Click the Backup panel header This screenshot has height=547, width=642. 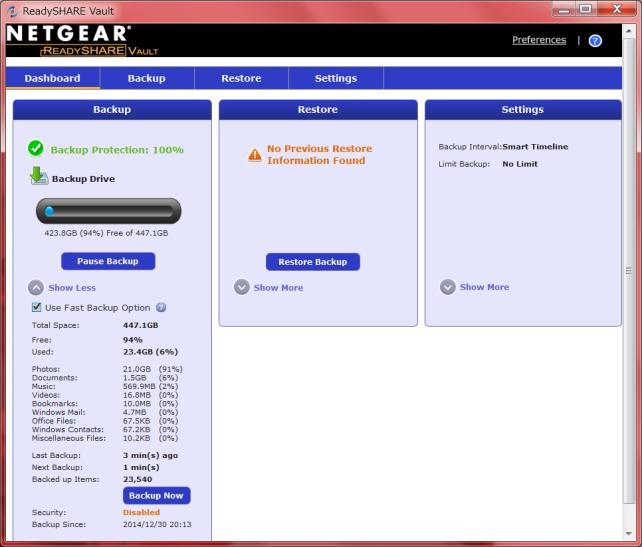point(112,110)
